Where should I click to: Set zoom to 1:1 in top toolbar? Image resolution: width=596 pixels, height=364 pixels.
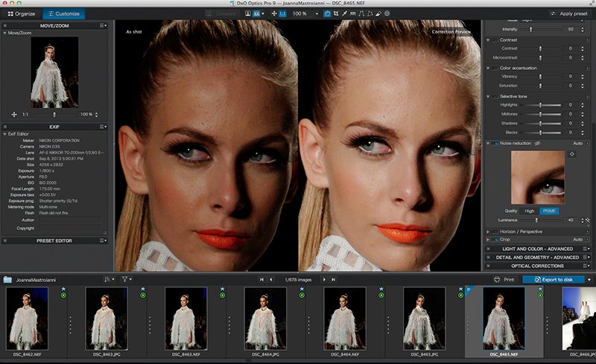pos(282,13)
